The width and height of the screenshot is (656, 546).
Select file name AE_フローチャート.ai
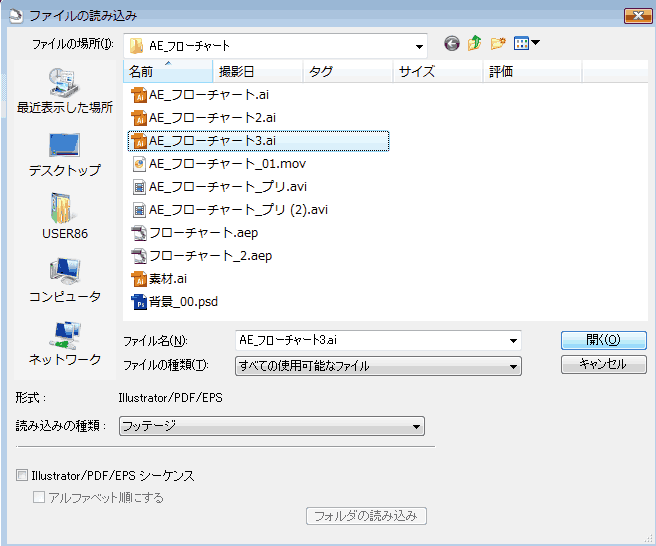pos(209,95)
